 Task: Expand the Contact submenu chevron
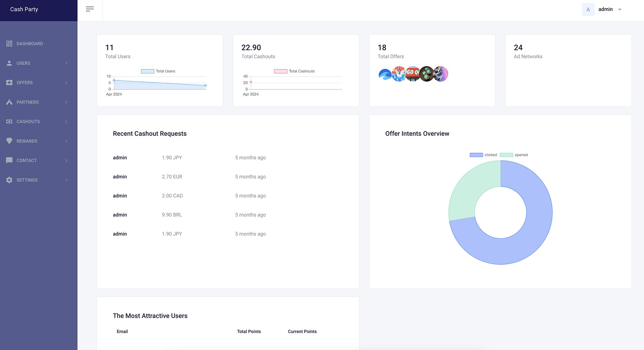[66, 160]
